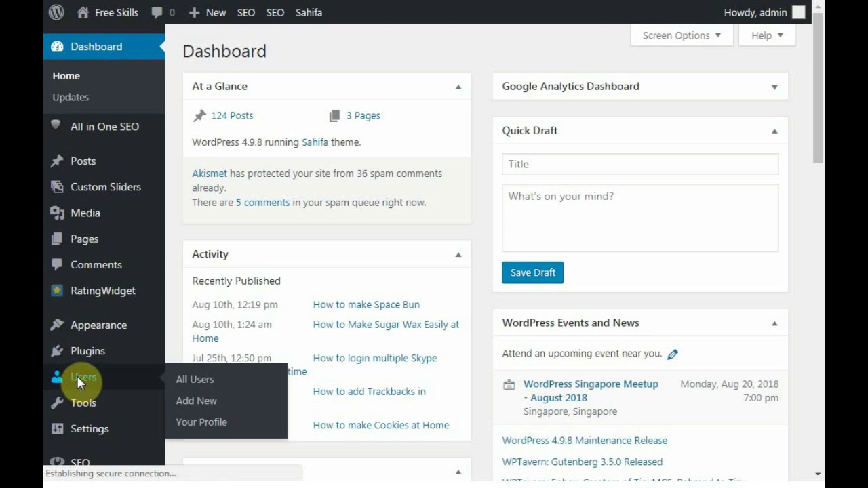Screen dimensions: 868x488
Task: Collapse the Activity panel
Action: tap(458, 254)
